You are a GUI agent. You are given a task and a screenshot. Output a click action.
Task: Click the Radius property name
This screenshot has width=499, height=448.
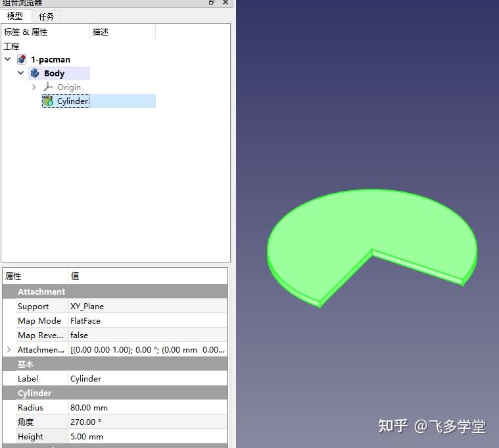point(30,408)
